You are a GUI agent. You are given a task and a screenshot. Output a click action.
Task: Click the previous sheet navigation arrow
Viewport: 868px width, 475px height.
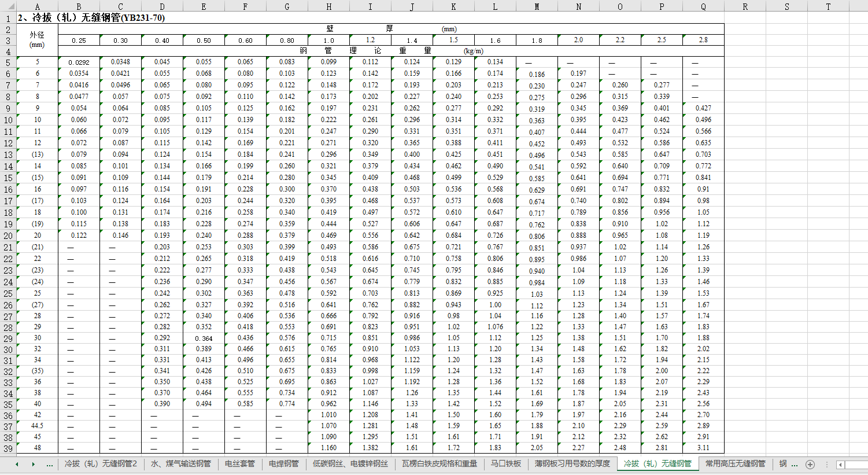[x=17, y=464]
